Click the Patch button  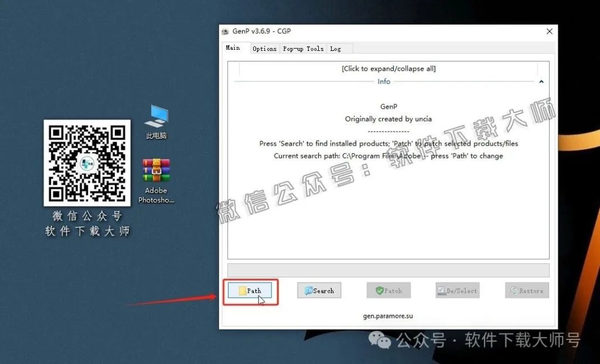pyautogui.click(x=388, y=290)
